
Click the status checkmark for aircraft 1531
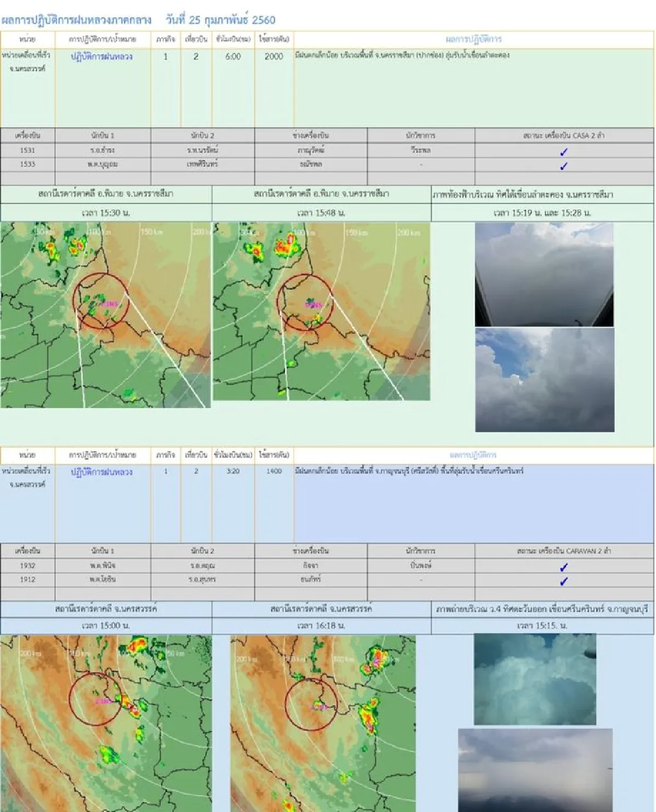[564, 152]
